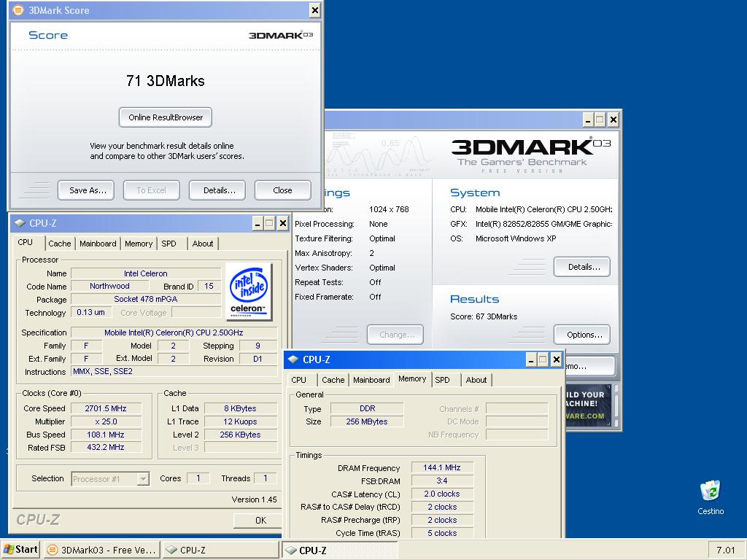Click the L1 Trace value 12 Kuops
Image resolution: width=747 pixels, height=560 pixels.
[241, 421]
